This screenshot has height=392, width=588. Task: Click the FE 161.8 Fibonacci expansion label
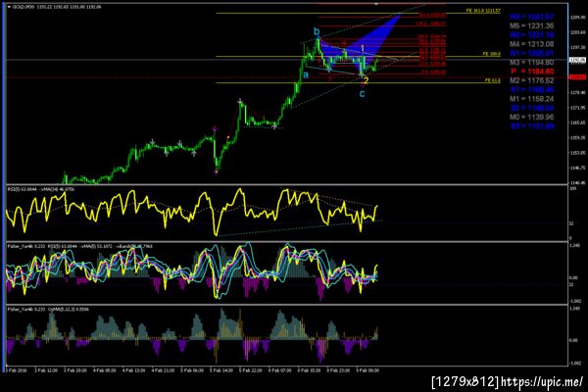pos(483,11)
